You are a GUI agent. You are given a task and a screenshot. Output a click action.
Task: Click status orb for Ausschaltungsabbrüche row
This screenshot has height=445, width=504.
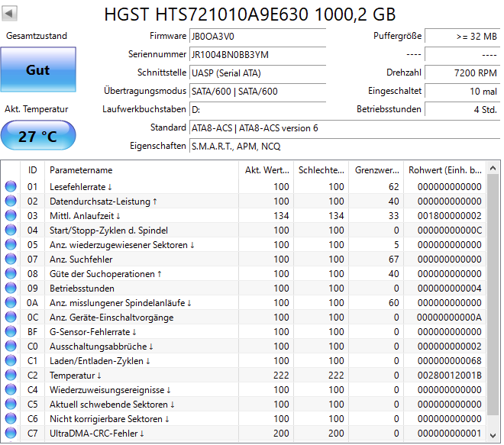coord(11,346)
